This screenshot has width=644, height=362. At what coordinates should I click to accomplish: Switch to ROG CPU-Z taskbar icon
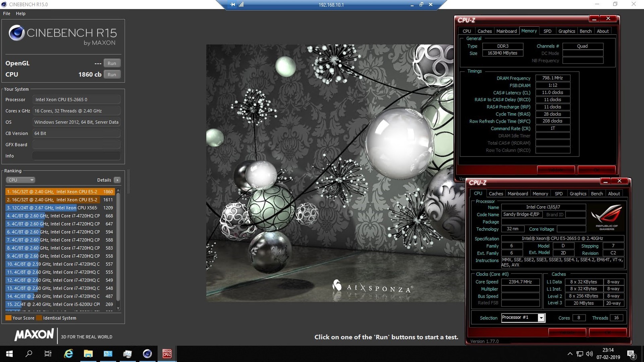(x=167, y=354)
